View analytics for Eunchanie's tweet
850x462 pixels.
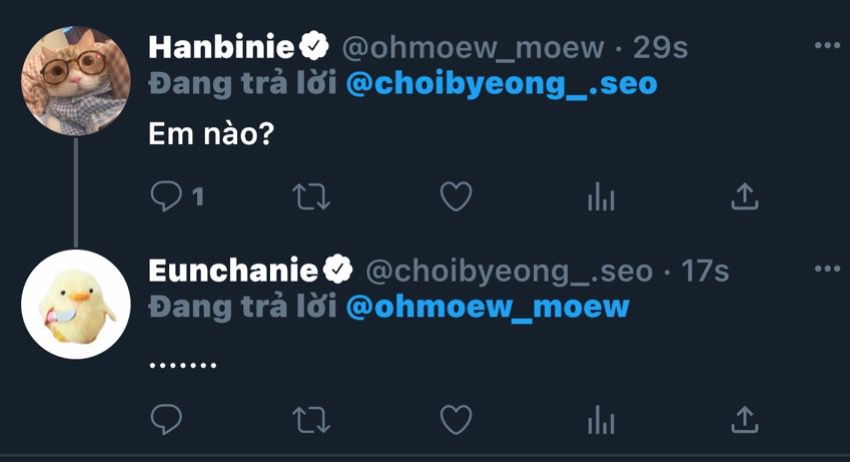(601, 420)
